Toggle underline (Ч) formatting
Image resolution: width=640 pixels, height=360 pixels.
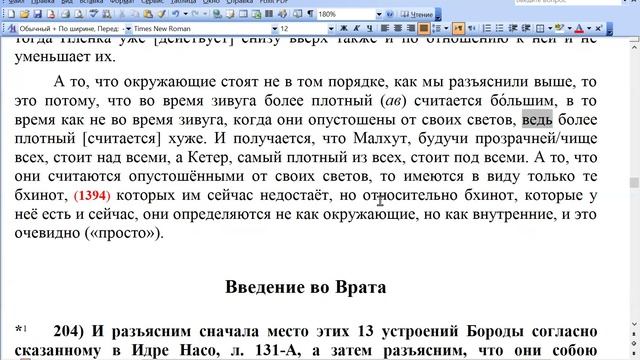369,28
